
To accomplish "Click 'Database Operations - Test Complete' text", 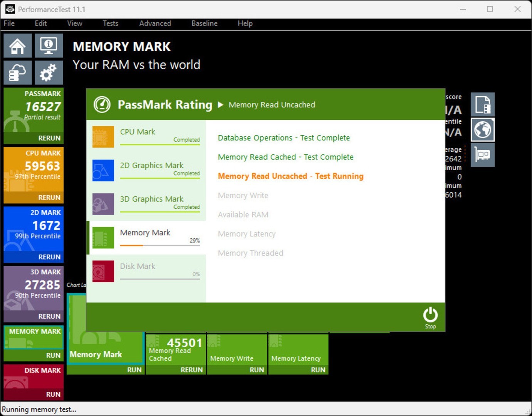I will [x=284, y=138].
